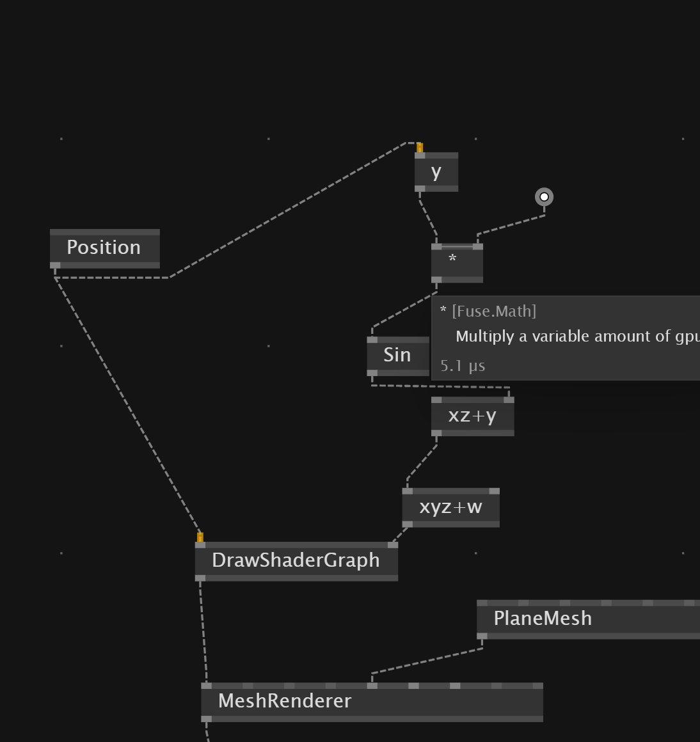This screenshot has height=742, width=700.
Task: Click the output pin of Position node
Action: [x=55, y=265]
